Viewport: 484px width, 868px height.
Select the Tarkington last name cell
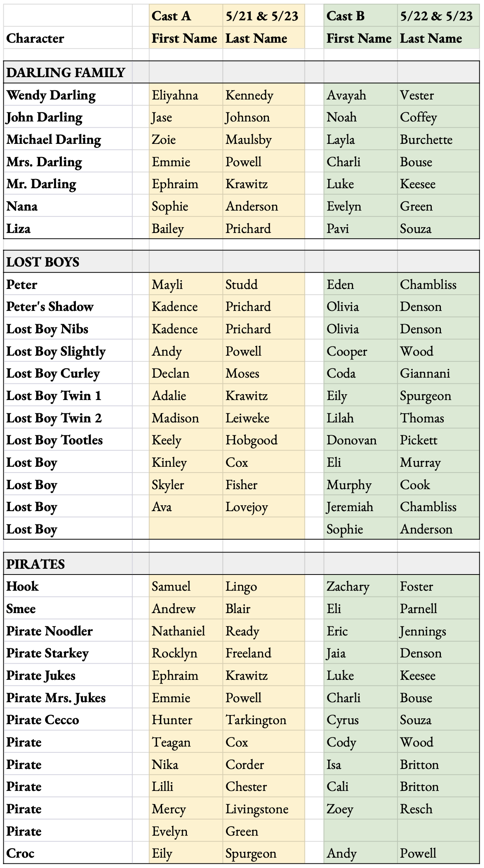point(256,720)
